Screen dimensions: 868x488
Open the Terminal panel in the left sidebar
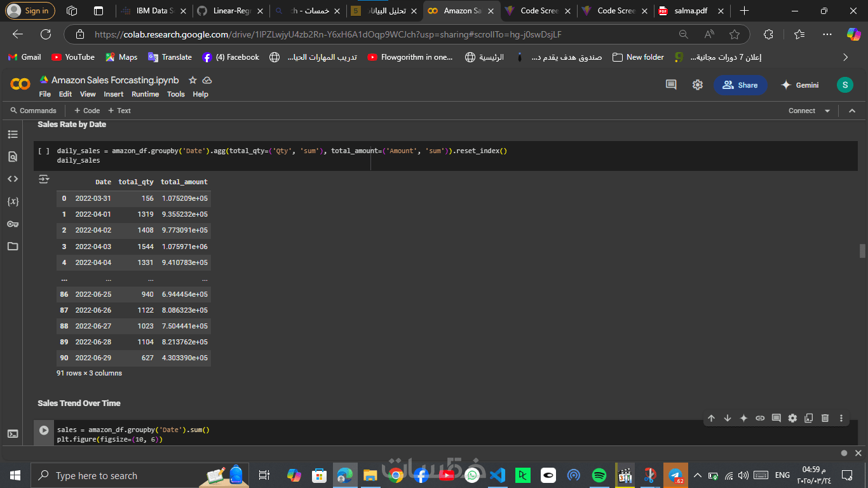pos(13,434)
